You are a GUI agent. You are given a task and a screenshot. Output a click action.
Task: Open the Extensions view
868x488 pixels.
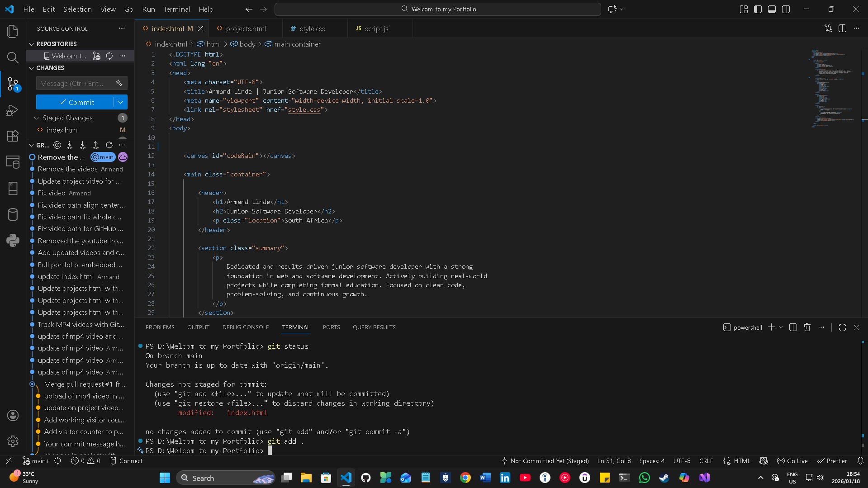(x=12, y=136)
